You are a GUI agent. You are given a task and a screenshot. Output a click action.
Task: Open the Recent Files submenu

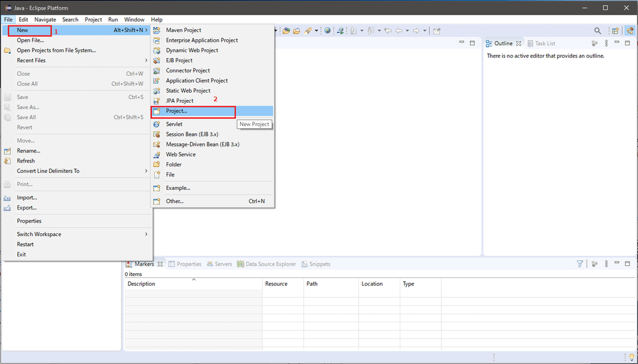point(77,60)
